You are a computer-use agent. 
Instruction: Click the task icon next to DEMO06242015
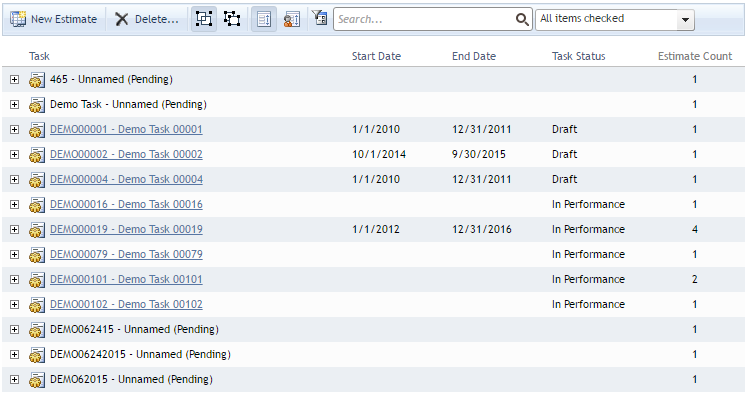tap(37, 354)
